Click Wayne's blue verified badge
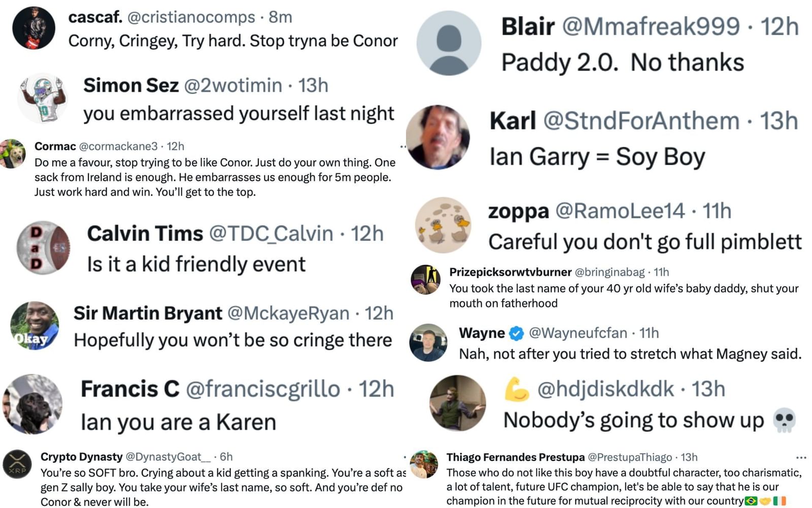The height and width of the screenshot is (508, 812). coord(516,333)
